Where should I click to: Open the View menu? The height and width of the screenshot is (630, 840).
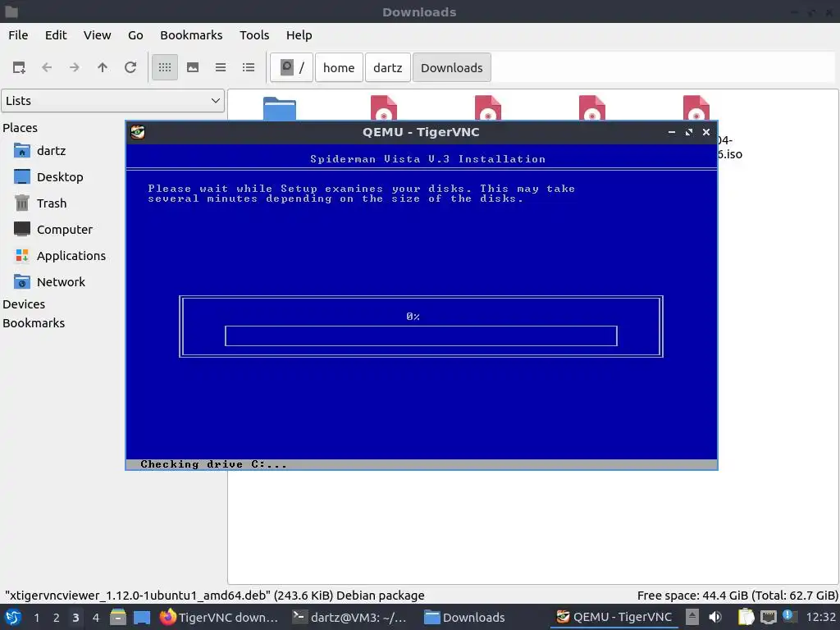tap(97, 34)
